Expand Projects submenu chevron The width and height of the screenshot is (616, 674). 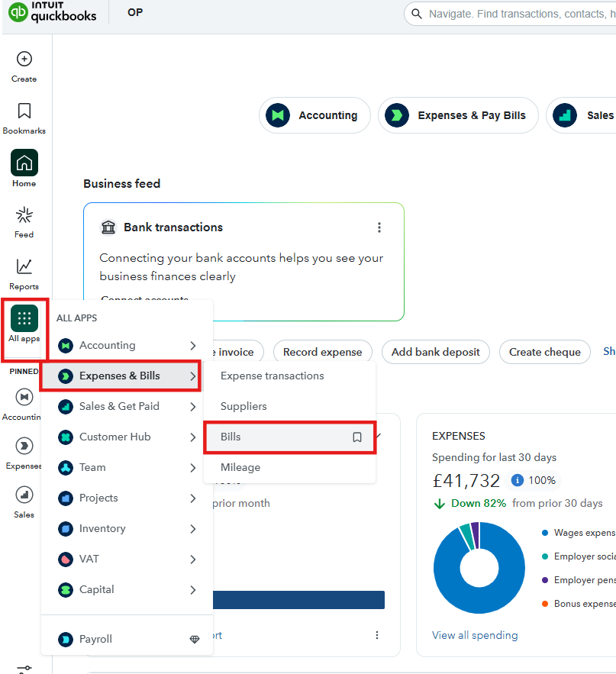193,498
